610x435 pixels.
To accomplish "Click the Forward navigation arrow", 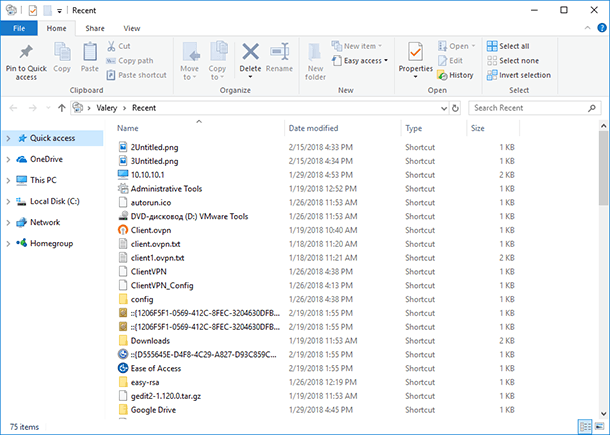I will [x=33, y=108].
